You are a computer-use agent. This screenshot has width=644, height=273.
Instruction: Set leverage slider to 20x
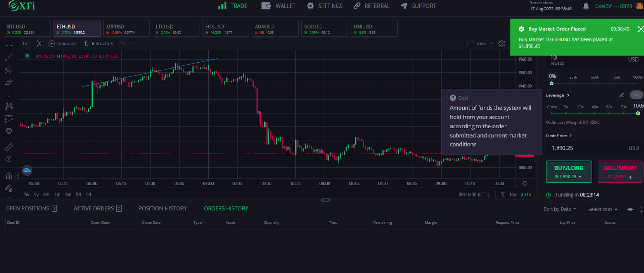pyautogui.click(x=580, y=113)
